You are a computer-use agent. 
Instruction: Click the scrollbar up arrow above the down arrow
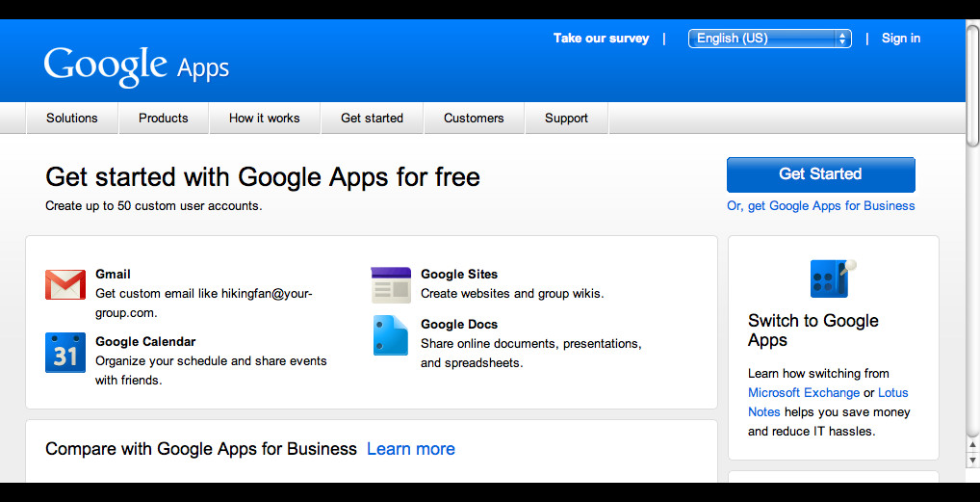(x=972, y=445)
